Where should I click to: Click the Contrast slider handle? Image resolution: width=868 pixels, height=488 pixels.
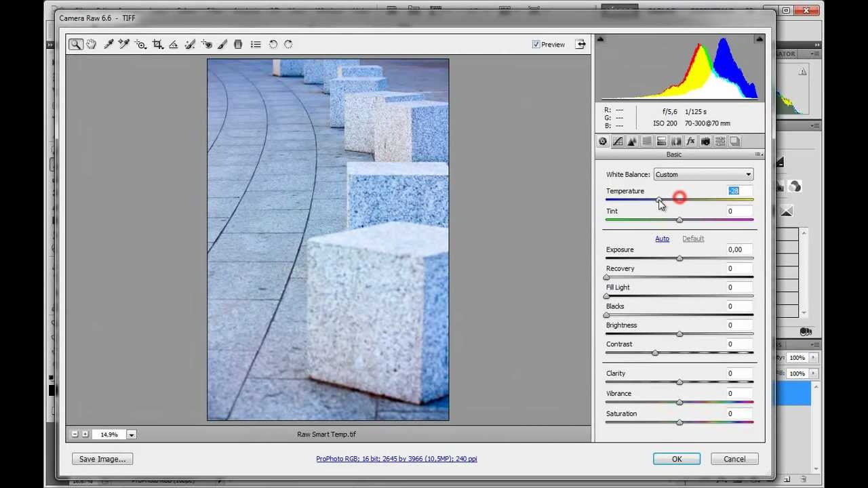tap(655, 354)
